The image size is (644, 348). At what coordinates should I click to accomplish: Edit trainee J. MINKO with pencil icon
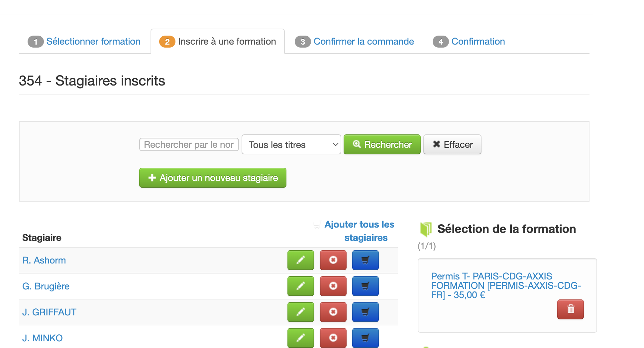coord(300,338)
